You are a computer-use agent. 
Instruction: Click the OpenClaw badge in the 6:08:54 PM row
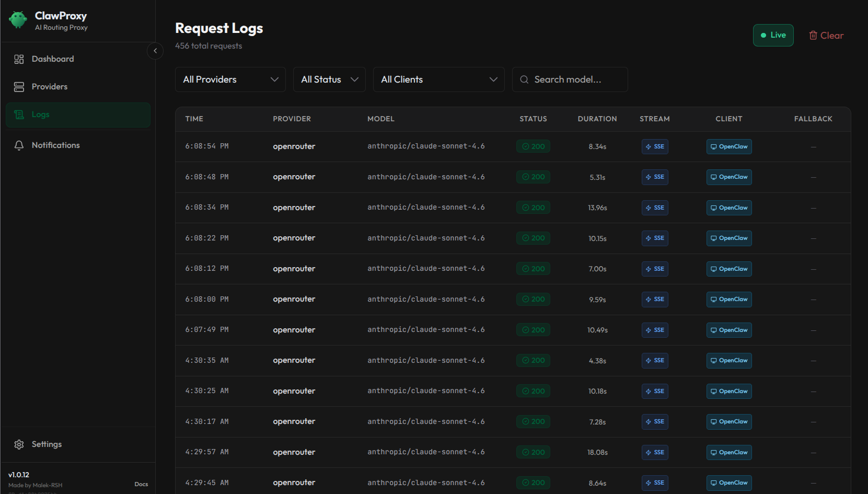click(729, 146)
